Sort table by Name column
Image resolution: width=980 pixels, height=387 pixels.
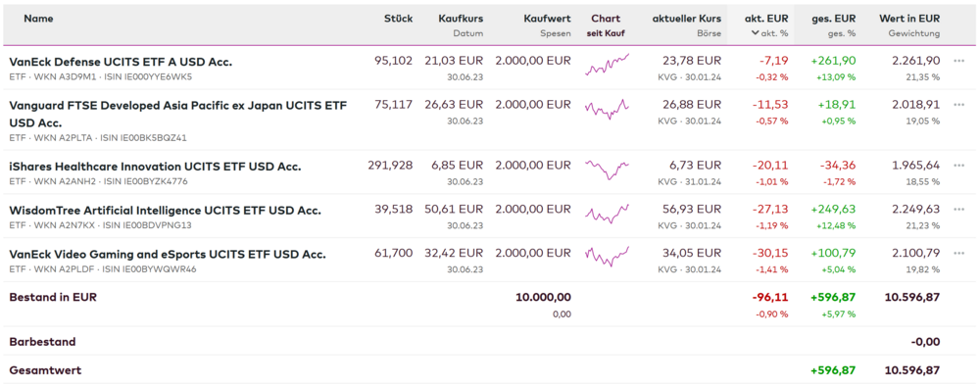39,19
